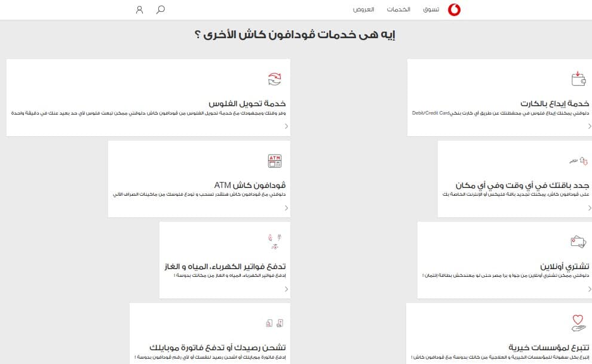Click the Vodafone Cash ATM machine icon
This screenshot has width=592, height=364.
point(274,161)
